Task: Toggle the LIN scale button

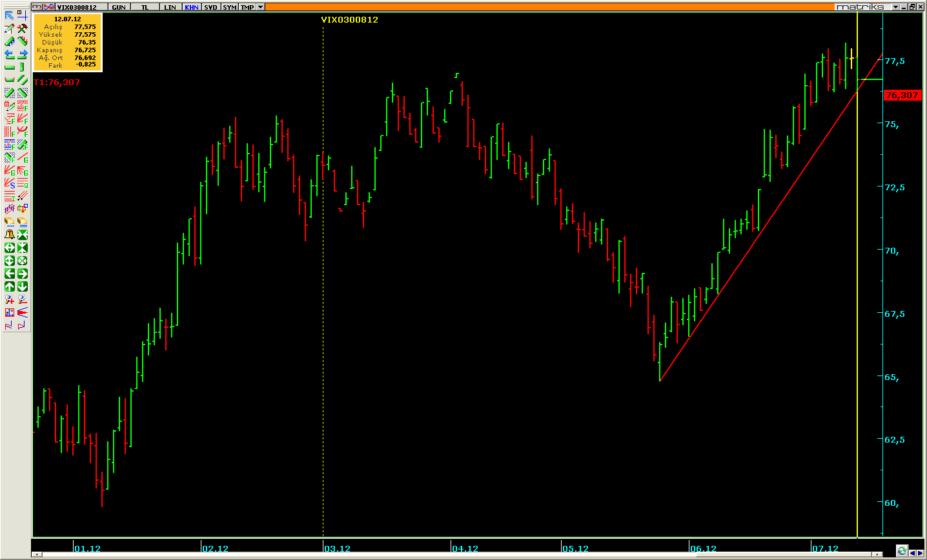Action: [x=170, y=7]
